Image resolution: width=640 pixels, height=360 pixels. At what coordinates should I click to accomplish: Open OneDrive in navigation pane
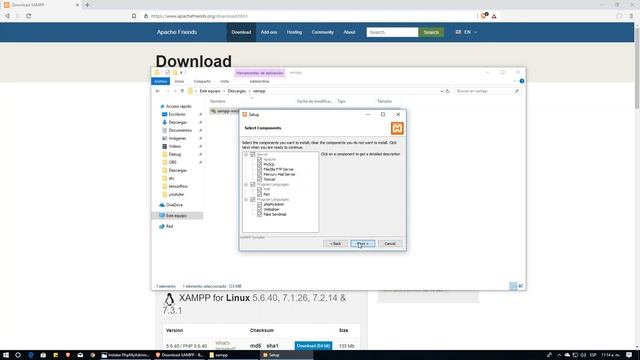pos(174,205)
